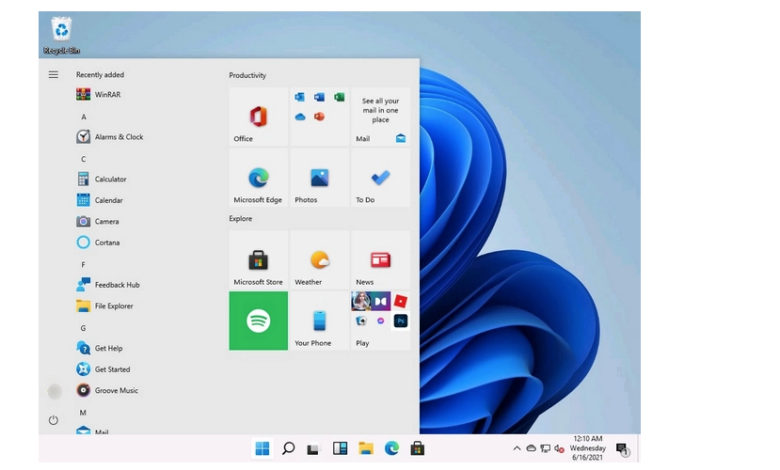780x470 pixels.
Task: Open the Your Phone tile
Action: coord(319,321)
